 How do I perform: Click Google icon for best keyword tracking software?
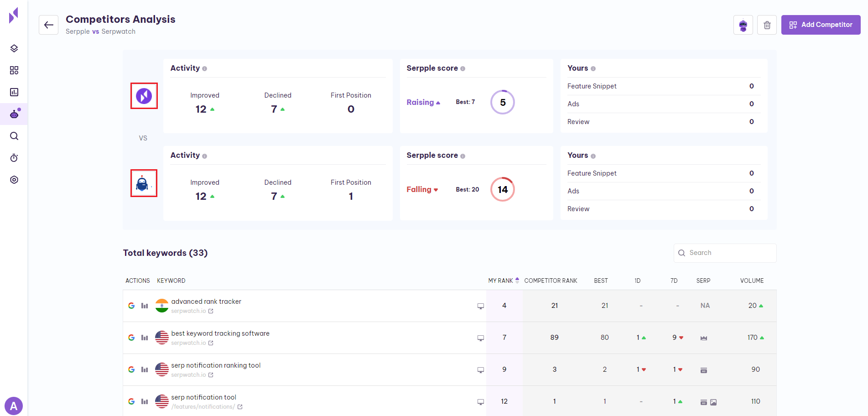tap(131, 338)
